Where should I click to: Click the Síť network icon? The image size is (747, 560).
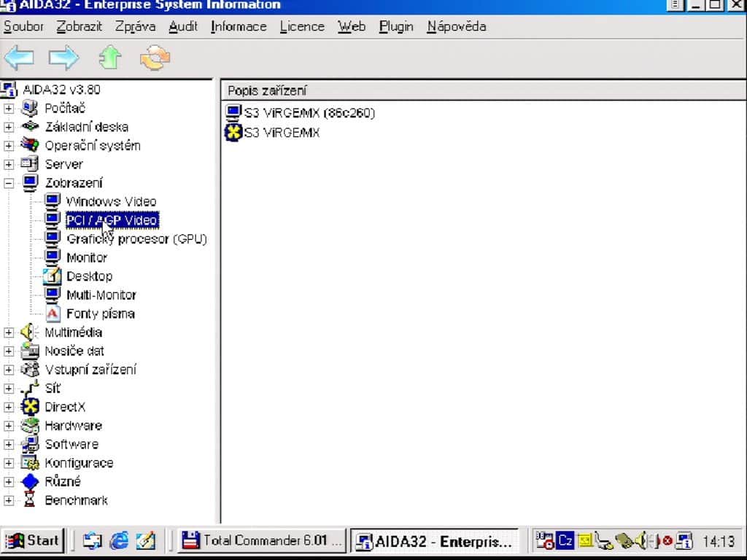click(29, 388)
